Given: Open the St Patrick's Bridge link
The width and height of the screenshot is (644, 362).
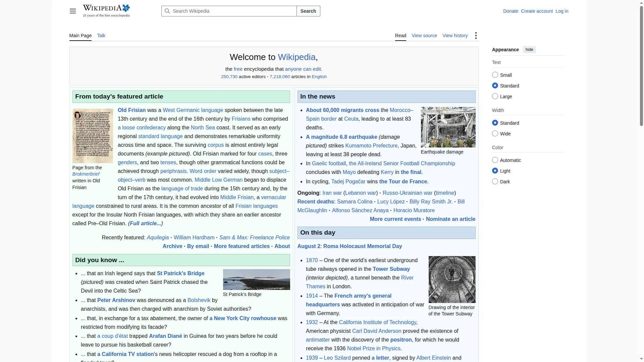Looking at the screenshot, I should 180,273.
